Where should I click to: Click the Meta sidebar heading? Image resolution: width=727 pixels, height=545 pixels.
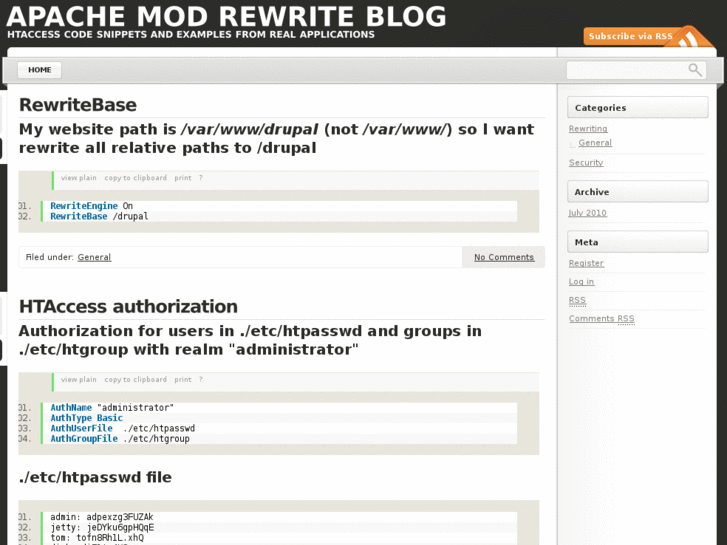tap(638, 242)
